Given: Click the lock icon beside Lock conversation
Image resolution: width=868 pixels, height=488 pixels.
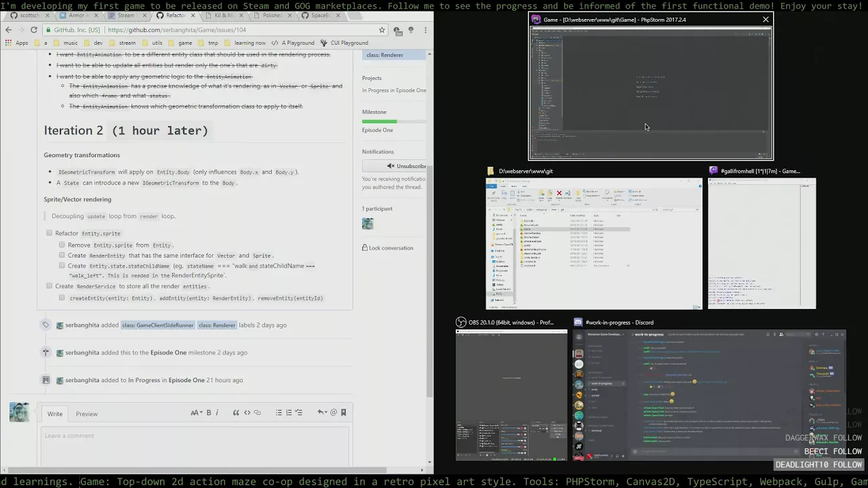Looking at the screenshot, I should click(x=365, y=248).
